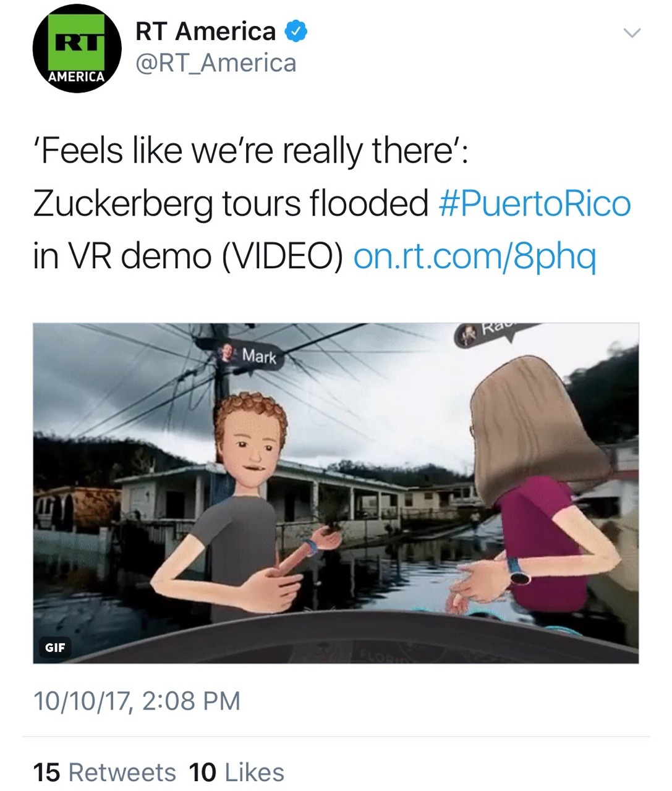Click the GIF badge on the media
The image size is (672, 791).
(x=54, y=648)
